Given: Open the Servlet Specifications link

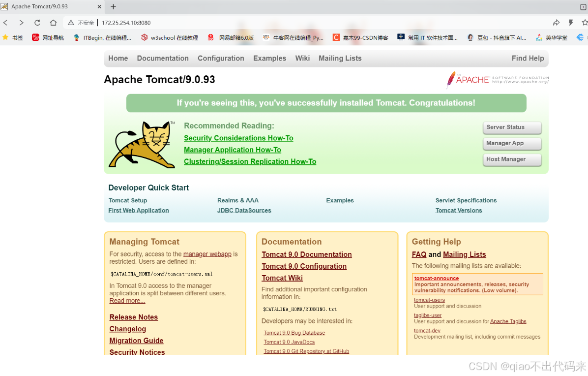Looking at the screenshot, I should (466, 200).
